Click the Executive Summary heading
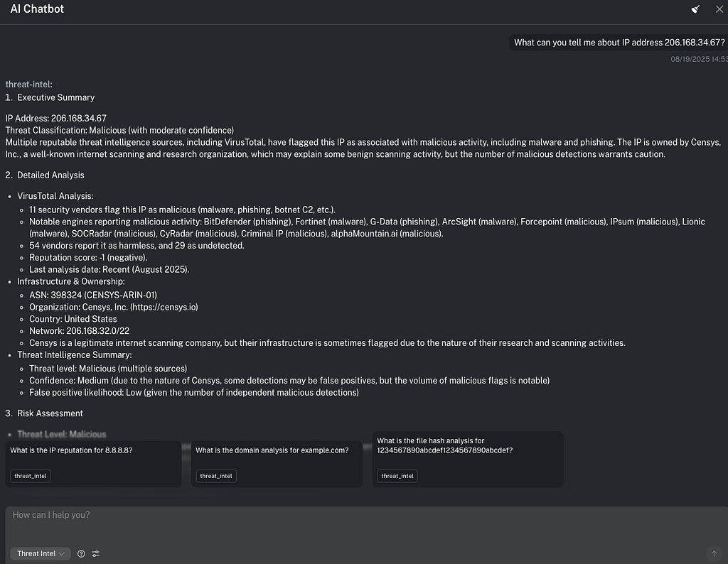 point(55,97)
